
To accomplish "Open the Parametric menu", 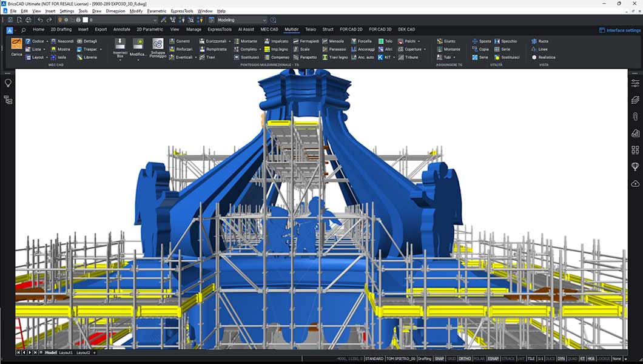I will coord(157,11).
